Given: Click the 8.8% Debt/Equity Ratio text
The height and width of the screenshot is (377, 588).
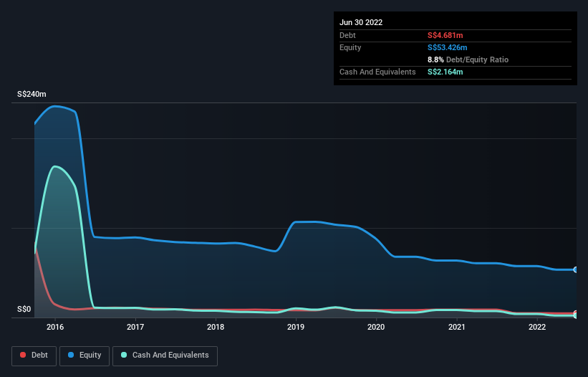Looking at the screenshot, I should point(468,59).
